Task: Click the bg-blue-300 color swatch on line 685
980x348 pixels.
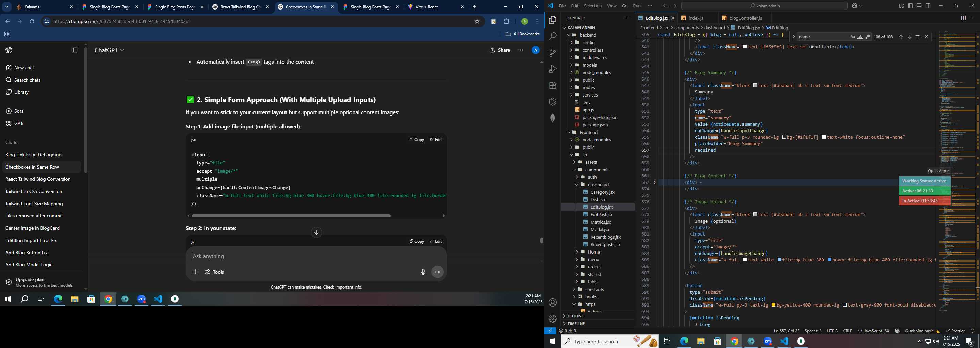Action: [780, 260]
